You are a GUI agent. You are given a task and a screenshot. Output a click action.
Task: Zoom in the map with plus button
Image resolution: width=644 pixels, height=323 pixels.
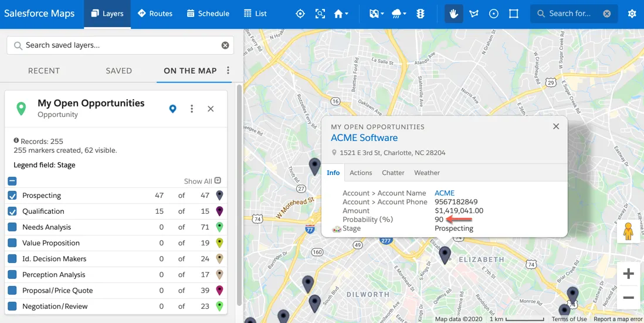(628, 274)
